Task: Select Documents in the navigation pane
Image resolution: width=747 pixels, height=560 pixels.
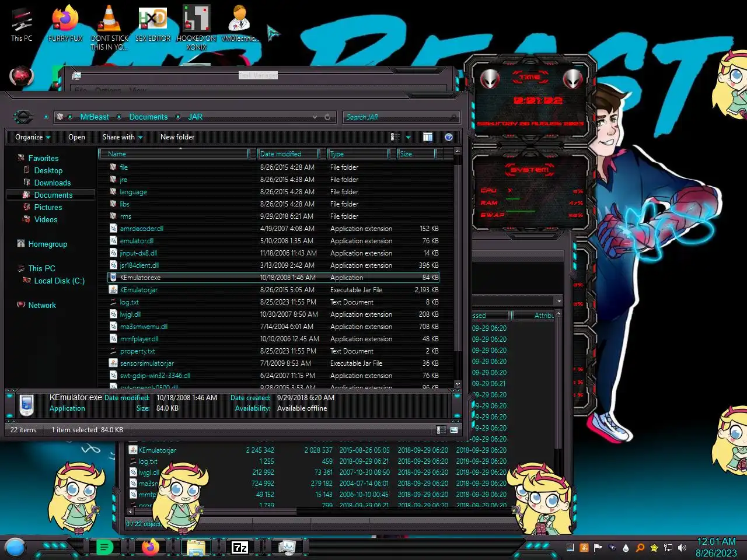Action: (x=53, y=195)
